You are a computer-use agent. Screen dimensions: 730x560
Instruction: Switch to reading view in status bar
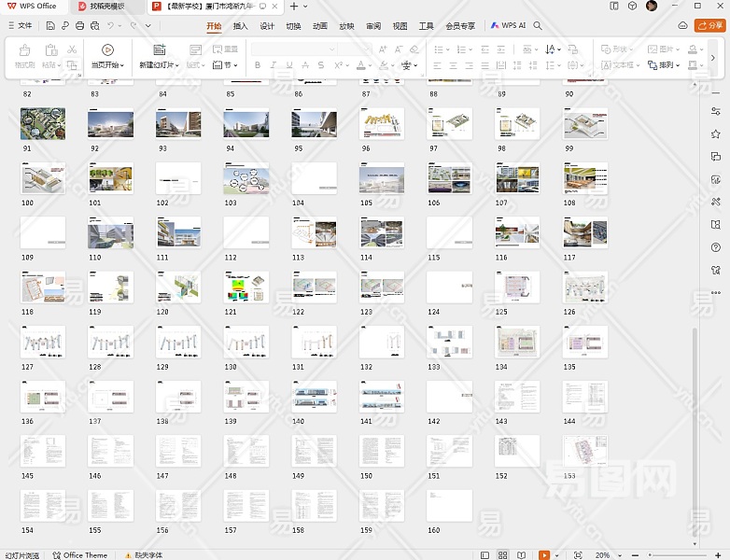click(522, 554)
